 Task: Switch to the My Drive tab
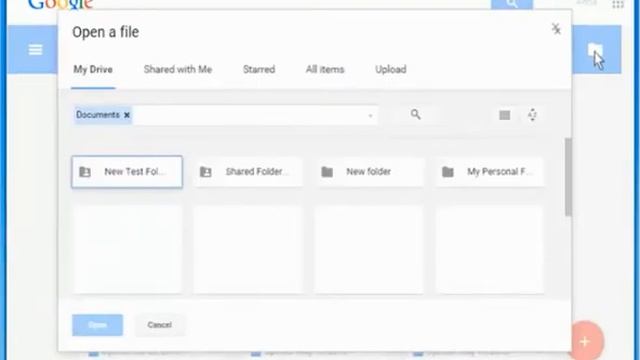(x=93, y=69)
